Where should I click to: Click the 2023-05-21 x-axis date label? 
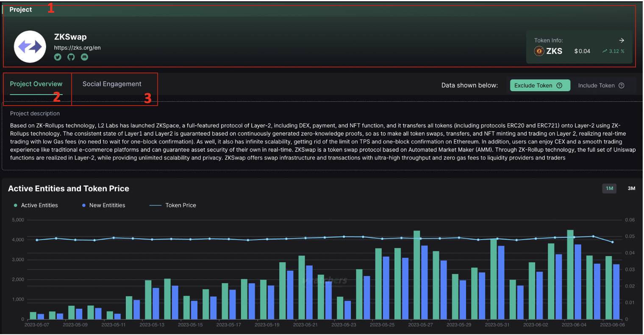point(305,325)
